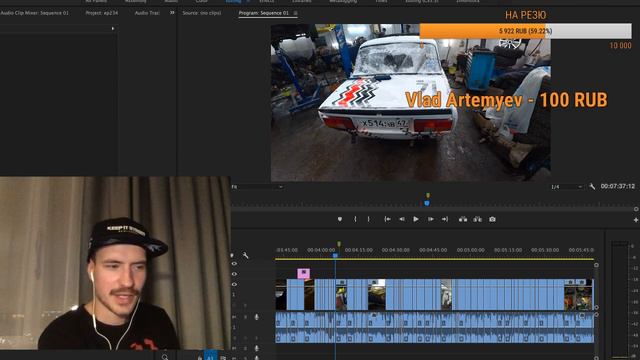Viewport: 640px width, 360px height.
Task: Click the Extract button
Action: (477, 219)
